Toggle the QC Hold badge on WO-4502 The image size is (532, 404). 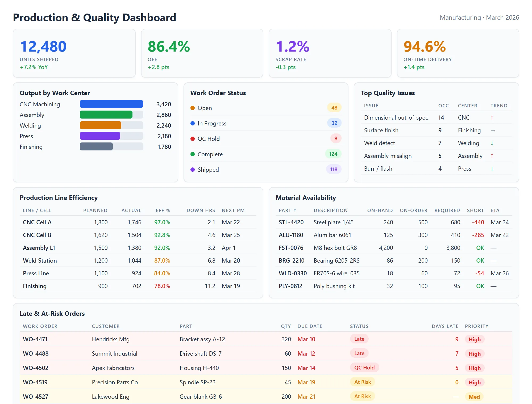[x=364, y=368]
